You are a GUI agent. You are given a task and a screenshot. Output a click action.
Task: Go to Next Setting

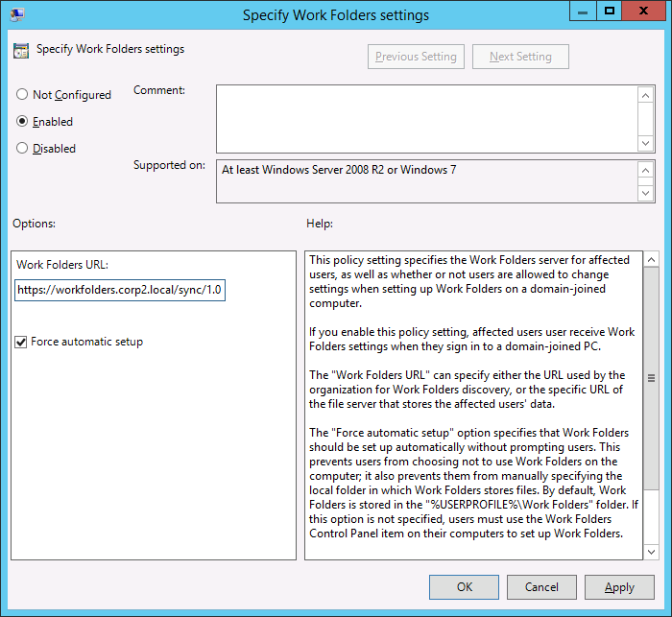click(x=520, y=57)
